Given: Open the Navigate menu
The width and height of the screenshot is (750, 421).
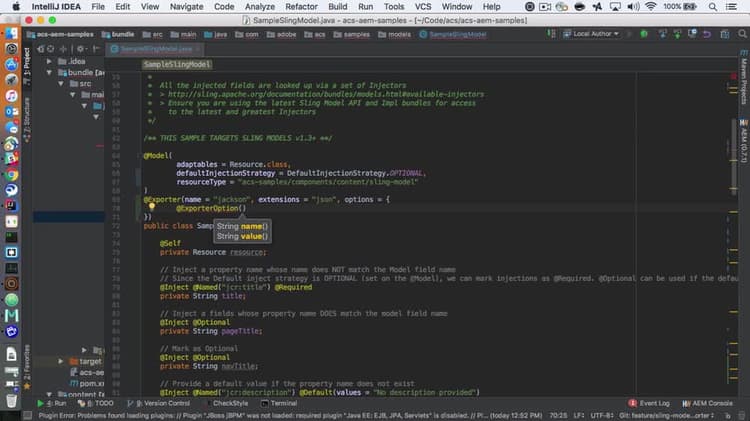Looking at the screenshot, I should tap(187, 7).
